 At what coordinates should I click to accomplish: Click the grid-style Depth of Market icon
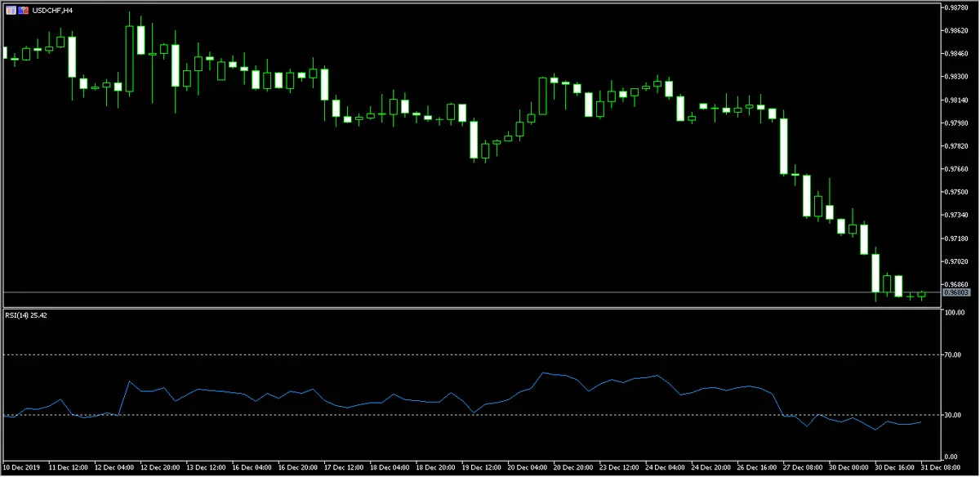(x=10, y=9)
